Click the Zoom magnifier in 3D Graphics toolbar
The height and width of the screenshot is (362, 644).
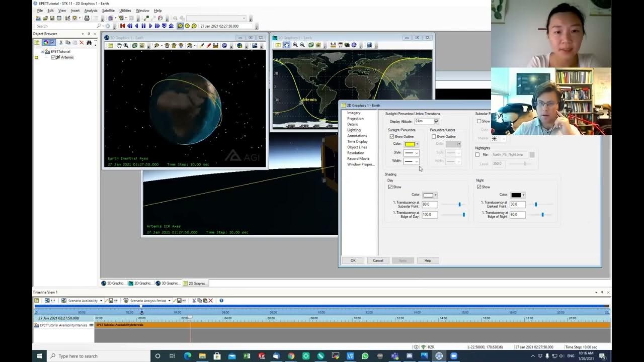(126, 45)
